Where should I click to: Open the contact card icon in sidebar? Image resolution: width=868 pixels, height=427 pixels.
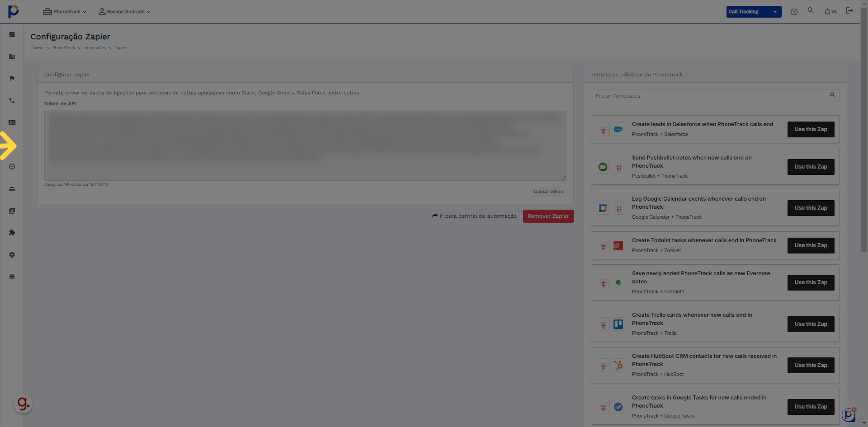click(x=12, y=122)
